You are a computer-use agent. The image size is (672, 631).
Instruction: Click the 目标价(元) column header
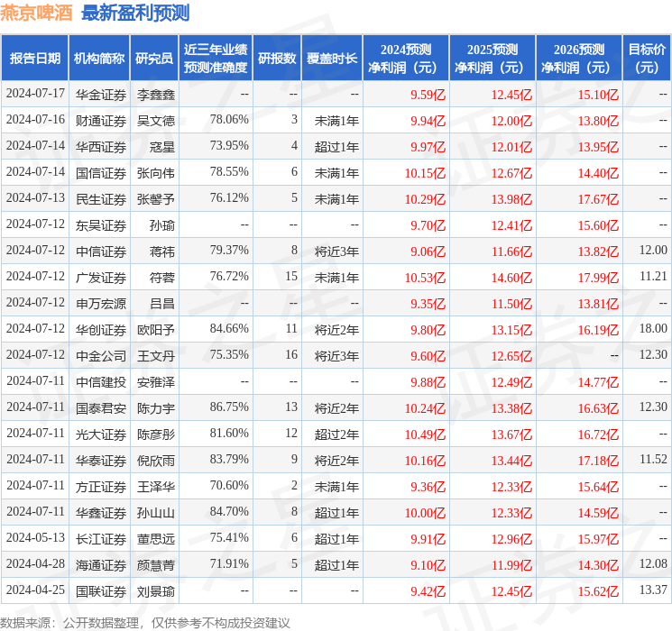tap(646, 59)
